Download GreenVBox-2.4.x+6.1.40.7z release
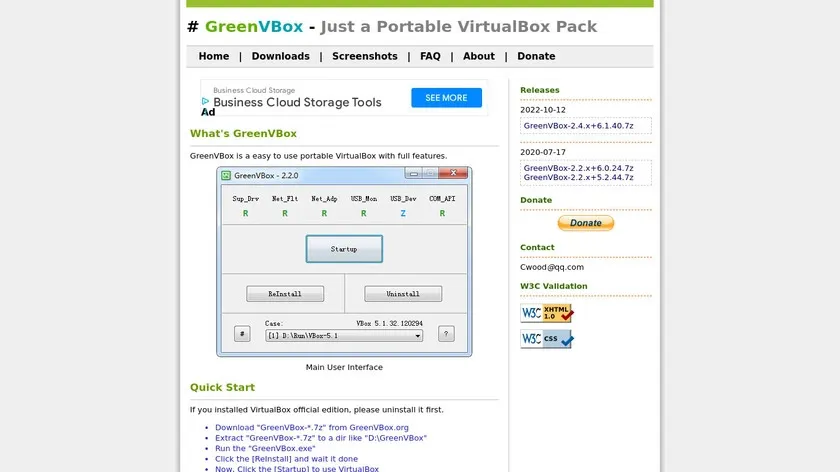Screen dimensions: 840x472 [579, 126]
